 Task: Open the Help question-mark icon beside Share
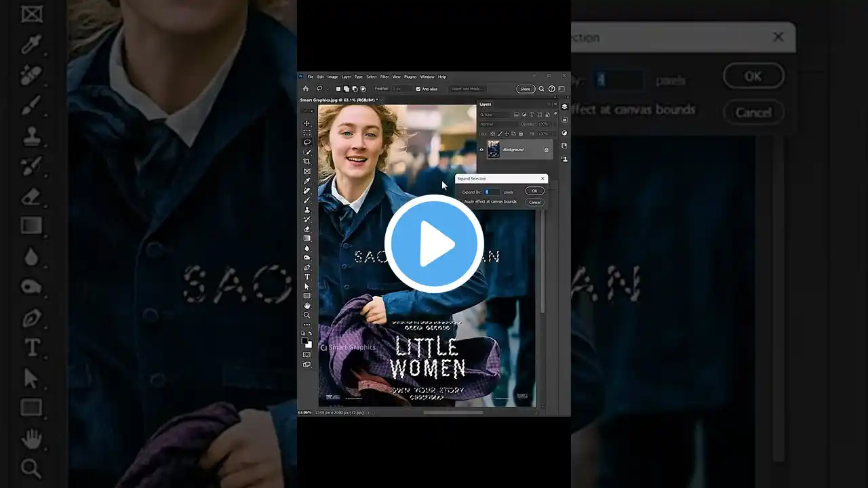point(551,89)
